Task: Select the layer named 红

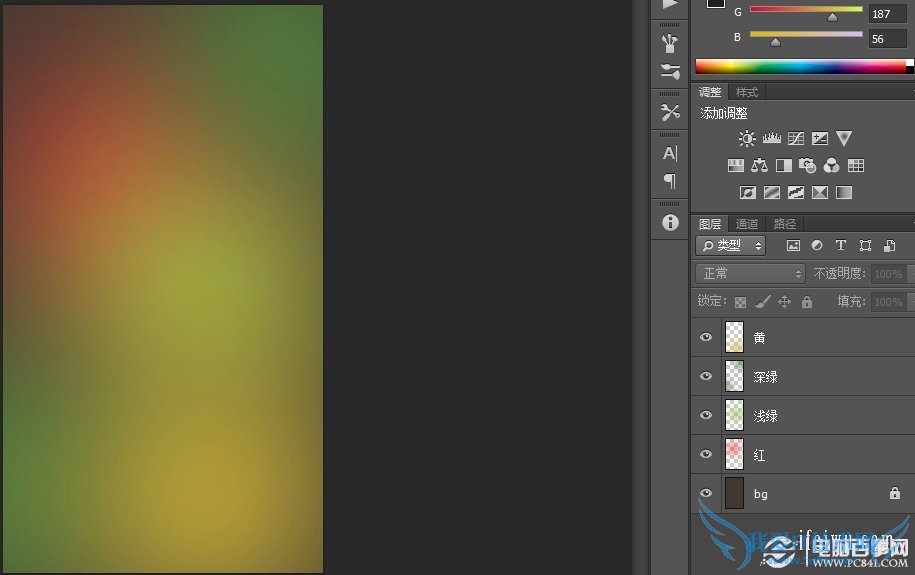Action: tap(759, 455)
